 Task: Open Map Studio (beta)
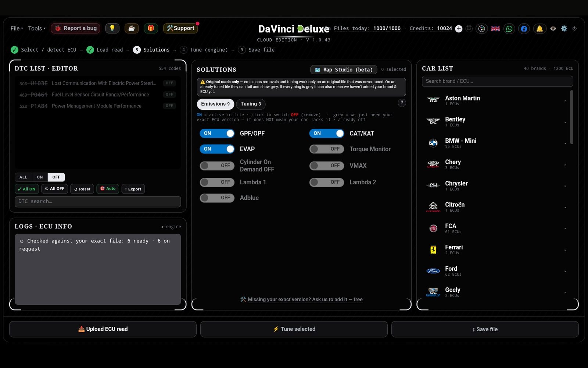pos(344,70)
